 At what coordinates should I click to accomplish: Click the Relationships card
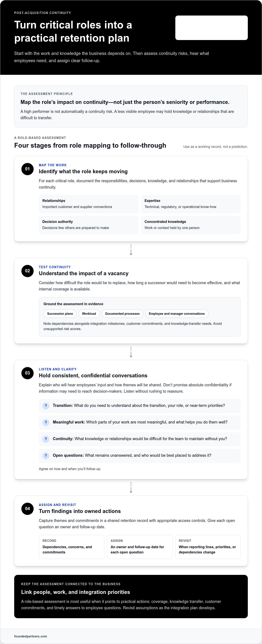(x=89, y=204)
